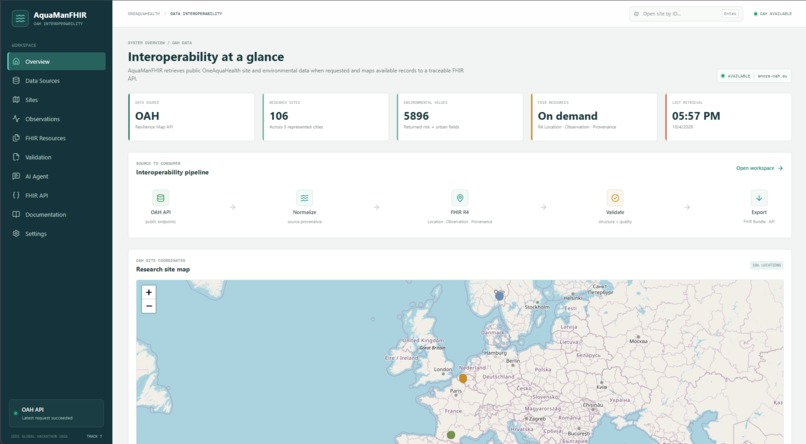Click the Export download arrow icon

coord(759,198)
